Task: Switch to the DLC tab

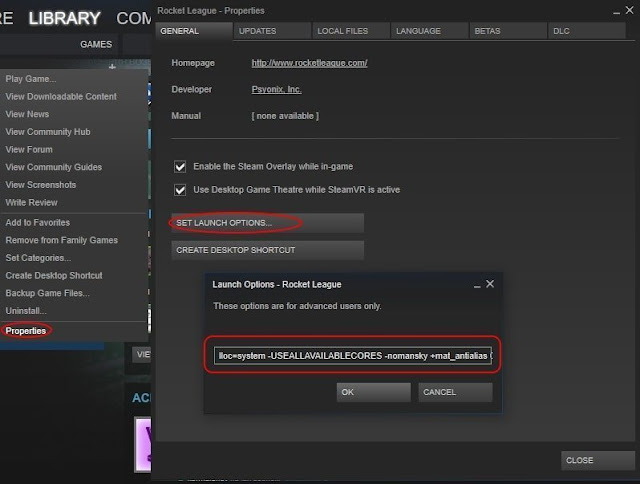Action: tap(587, 31)
